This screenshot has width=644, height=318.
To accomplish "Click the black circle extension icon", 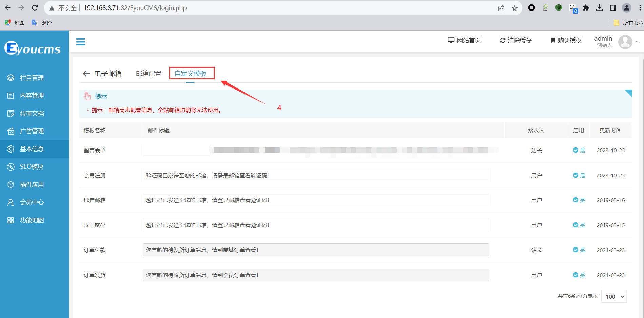I will coord(531,8).
